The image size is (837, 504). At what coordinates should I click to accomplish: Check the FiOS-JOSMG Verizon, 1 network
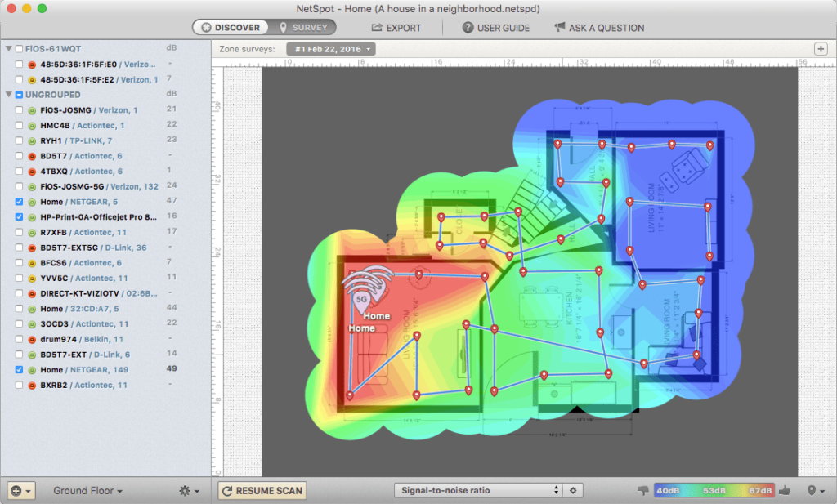[x=19, y=109]
